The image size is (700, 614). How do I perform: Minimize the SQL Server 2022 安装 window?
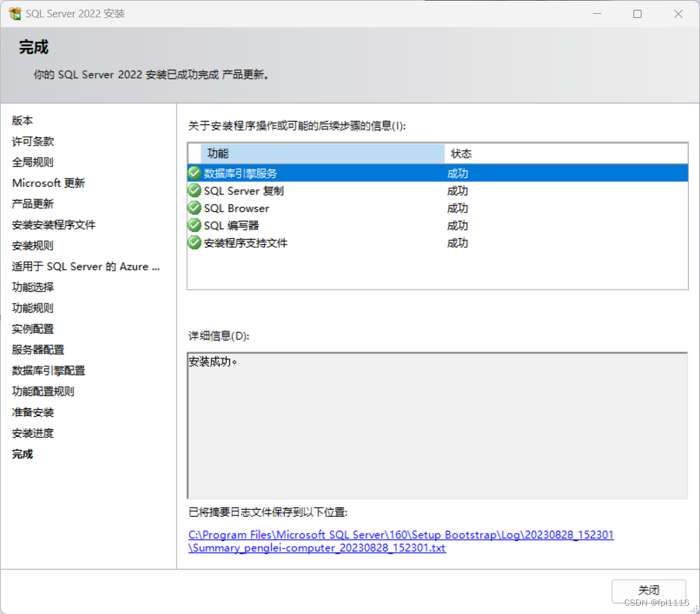click(597, 14)
